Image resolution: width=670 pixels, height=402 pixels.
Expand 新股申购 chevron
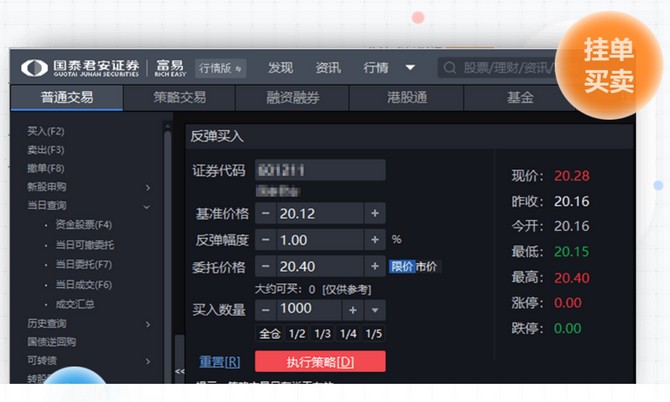(148, 188)
